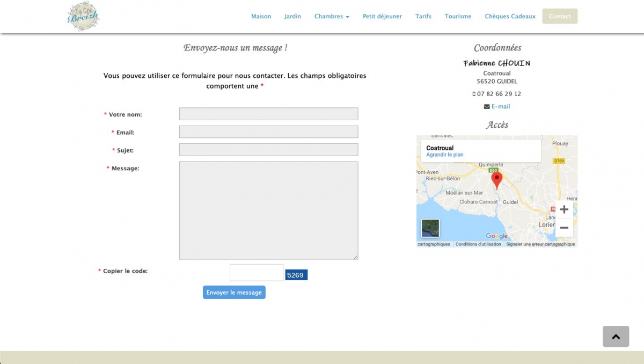The width and height of the screenshot is (644, 364).
Task: Focus the Votre nom input field
Action: [x=268, y=114]
